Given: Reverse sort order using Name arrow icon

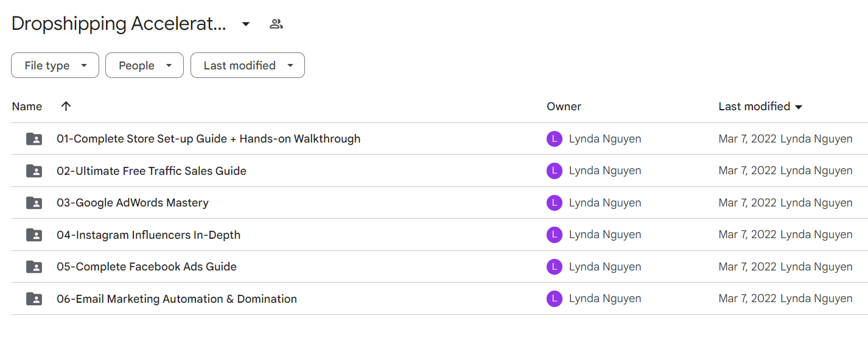Looking at the screenshot, I should [x=66, y=106].
